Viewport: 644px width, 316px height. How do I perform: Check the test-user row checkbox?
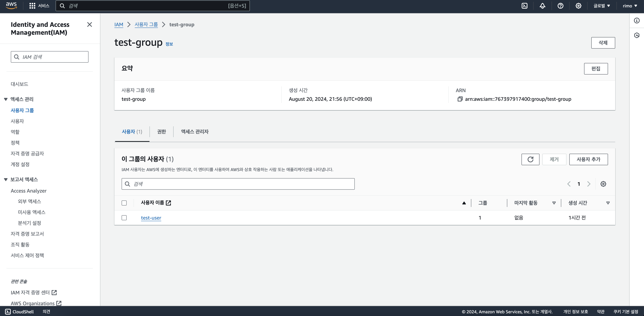tap(124, 218)
